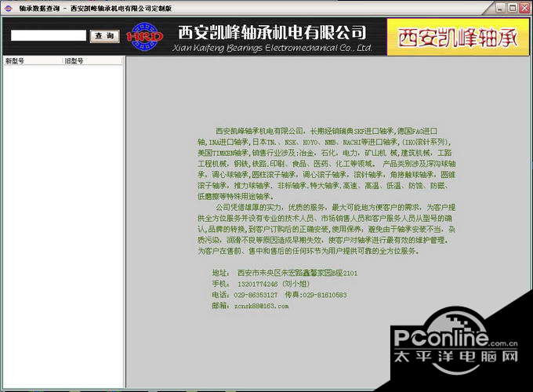
Task: Click the address line 西安市未央区
Action: coord(285,273)
